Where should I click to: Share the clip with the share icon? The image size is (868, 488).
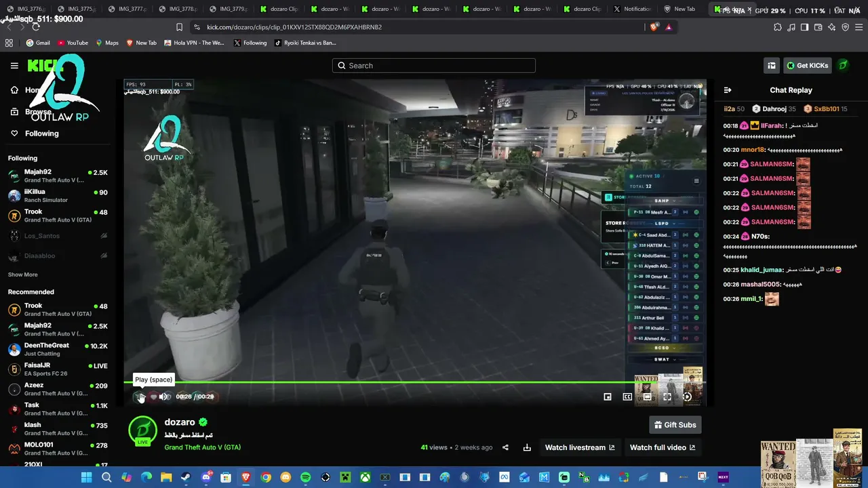505,447
